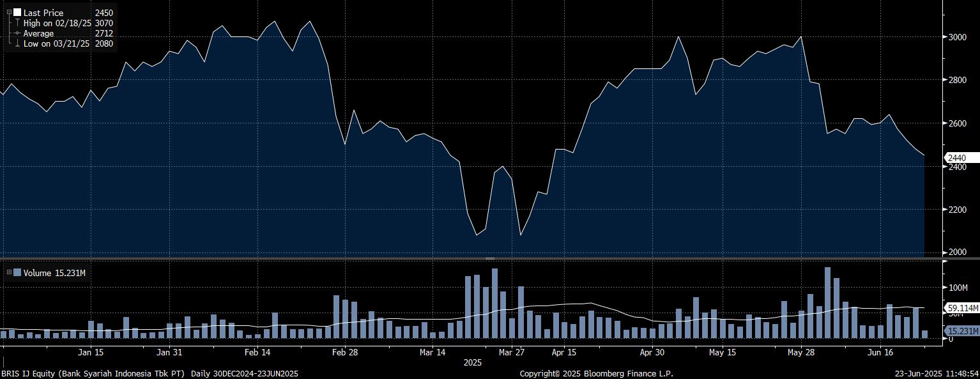The height and width of the screenshot is (379, 980).
Task: Click the 59.114M volume average tag
Action: tap(963, 308)
